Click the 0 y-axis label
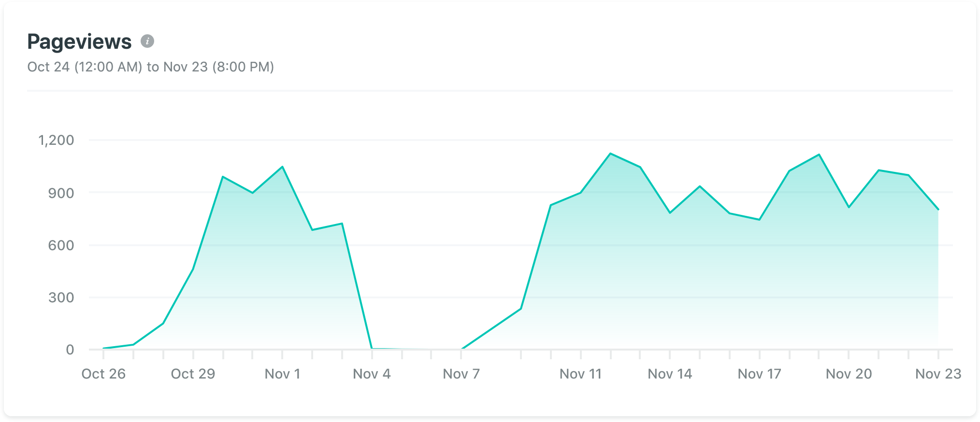 (x=70, y=350)
